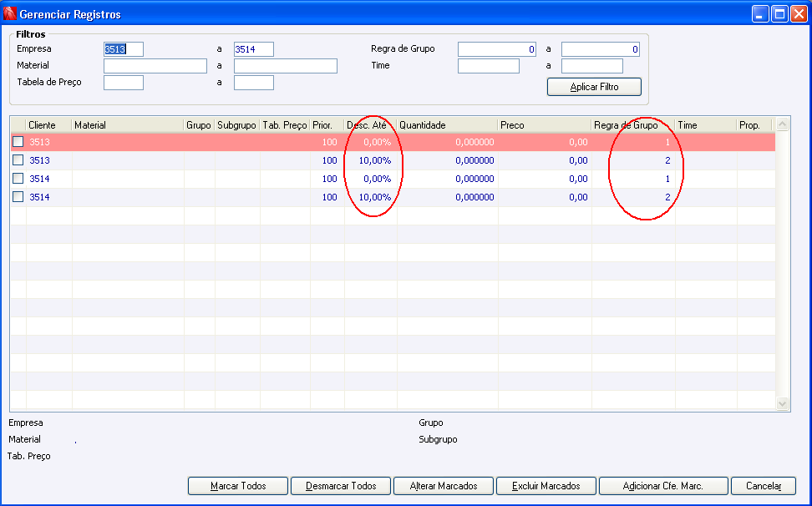Check the 3514 row with 0,00% discount

(x=18, y=179)
